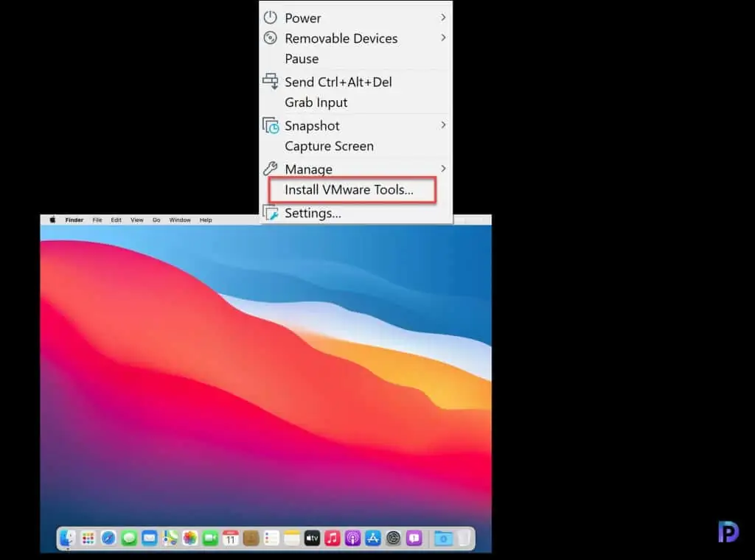755x560 pixels.
Task: Open Reminders from the Dock
Action: pyautogui.click(x=271, y=539)
